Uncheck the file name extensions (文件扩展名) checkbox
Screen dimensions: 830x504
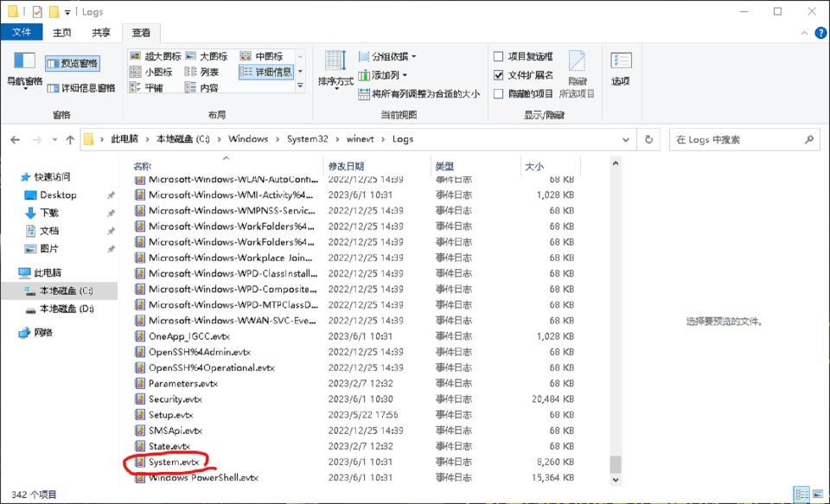click(x=499, y=73)
